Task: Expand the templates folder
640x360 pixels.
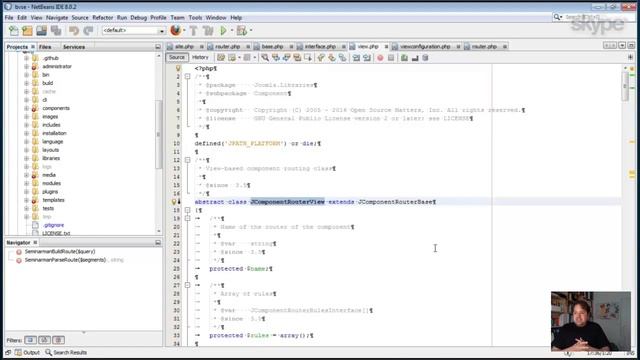Action: pos(27,200)
